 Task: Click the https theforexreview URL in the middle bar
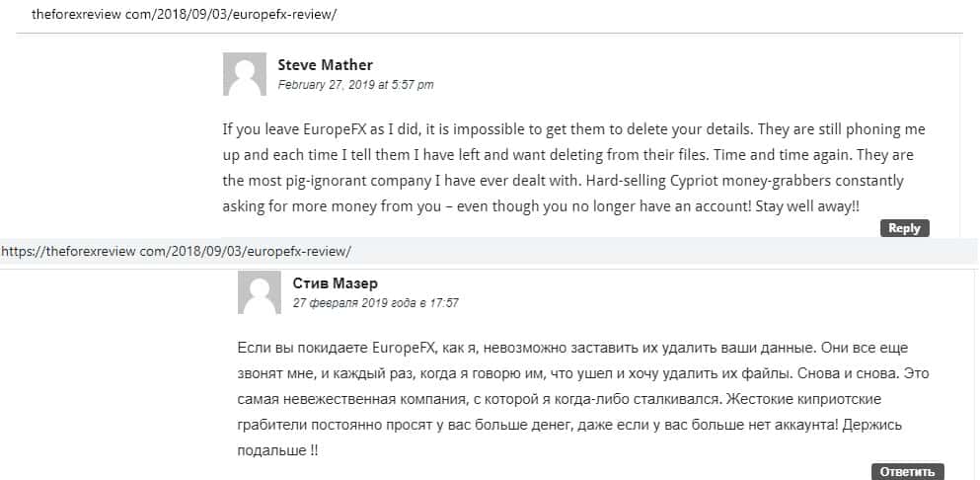pyautogui.click(x=176, y=252)
